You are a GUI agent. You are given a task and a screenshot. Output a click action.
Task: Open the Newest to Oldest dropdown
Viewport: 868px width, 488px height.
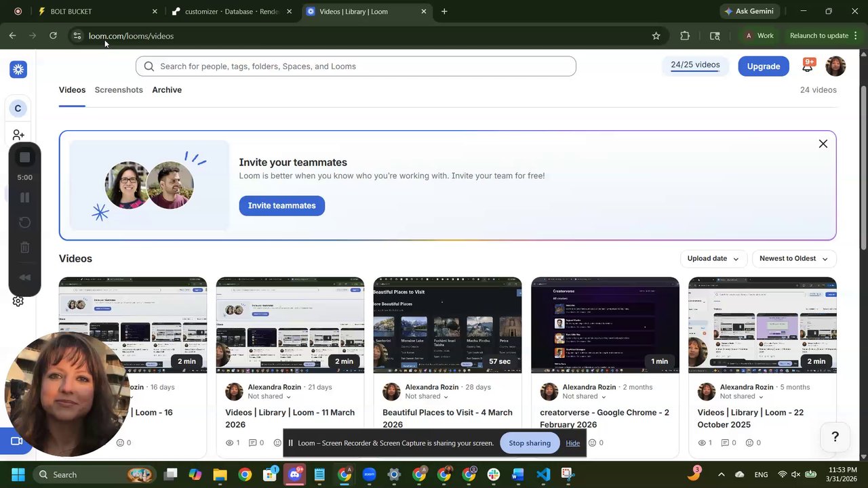(x=794, y=258)
